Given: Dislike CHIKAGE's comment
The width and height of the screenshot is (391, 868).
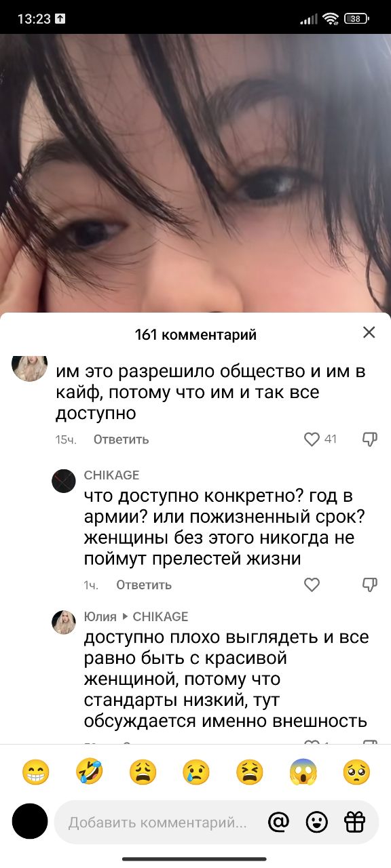Looking at the screenshot, I should click(x=370, y=585).
